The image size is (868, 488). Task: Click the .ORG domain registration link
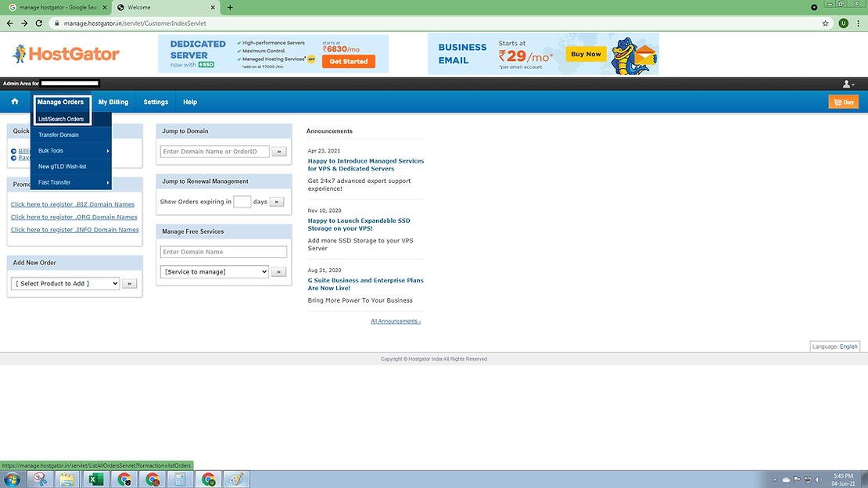74,217
